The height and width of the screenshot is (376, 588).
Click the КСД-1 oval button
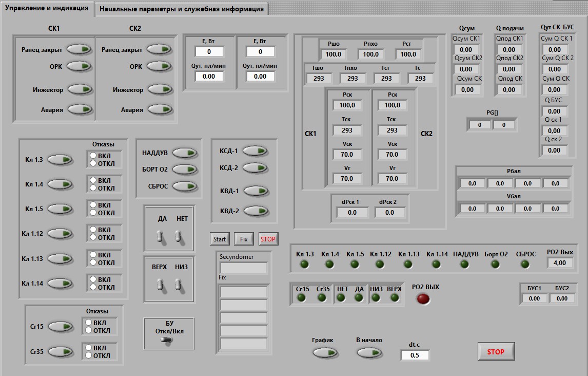[255, 151]
